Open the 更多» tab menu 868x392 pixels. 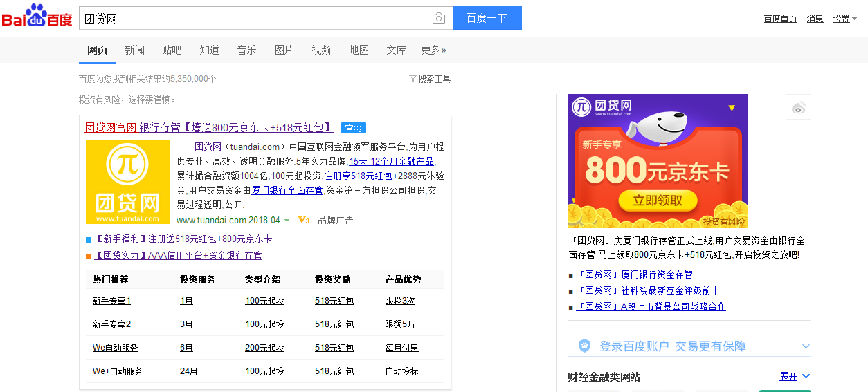[x=433, y=50]
